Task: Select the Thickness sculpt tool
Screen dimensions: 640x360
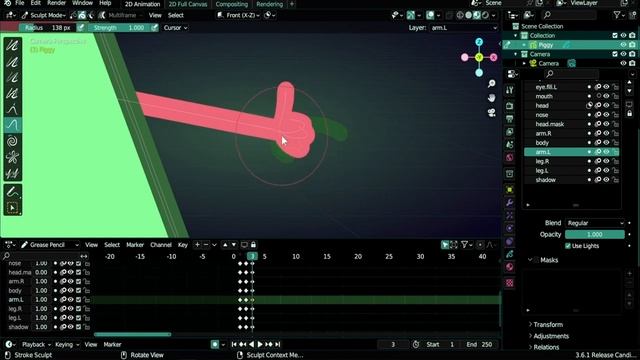Action: click(13, 62)
